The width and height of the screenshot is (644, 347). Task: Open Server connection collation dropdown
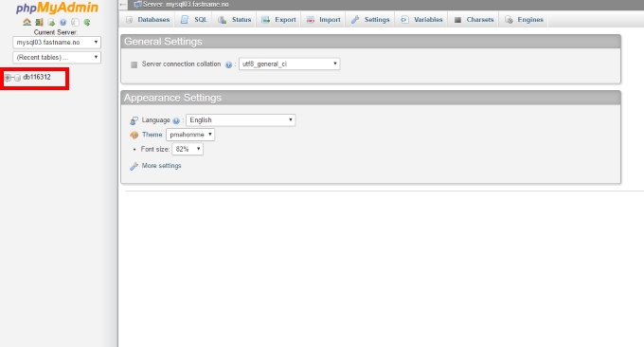coord(290,64)
